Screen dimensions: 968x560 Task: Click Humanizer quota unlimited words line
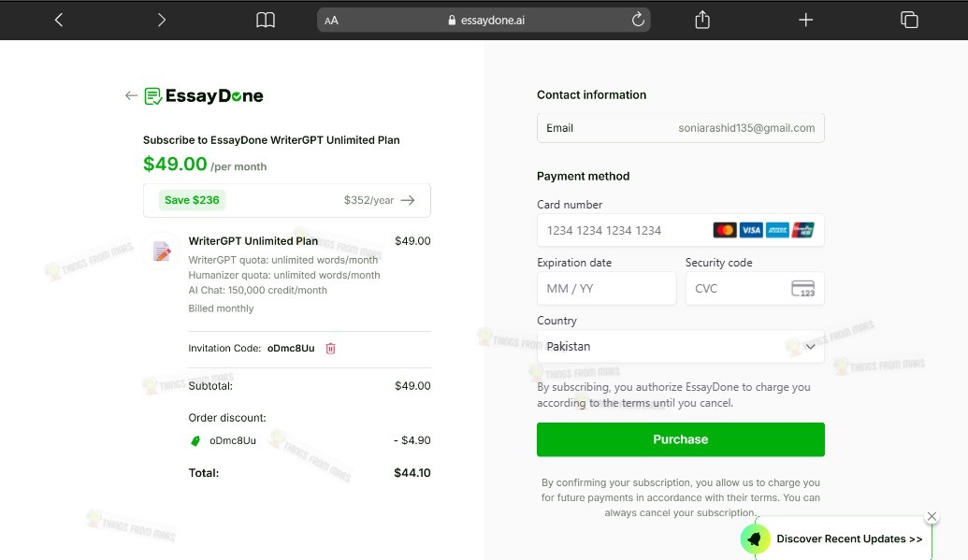284,275
